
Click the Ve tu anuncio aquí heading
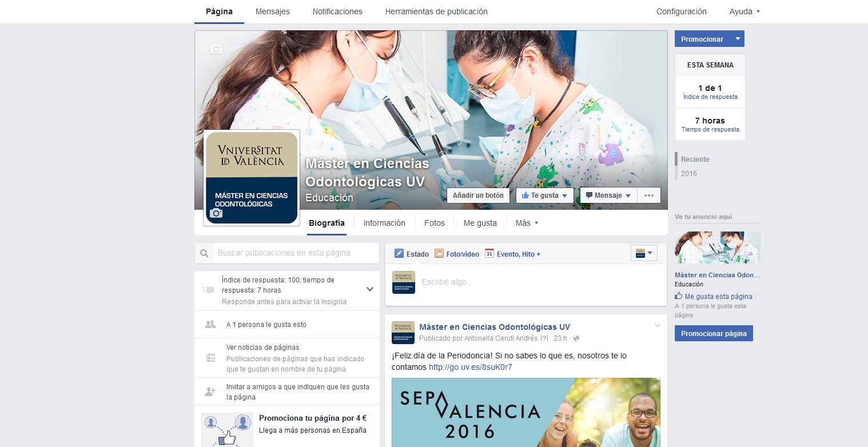pyautogui.click(x=703, y=217)
